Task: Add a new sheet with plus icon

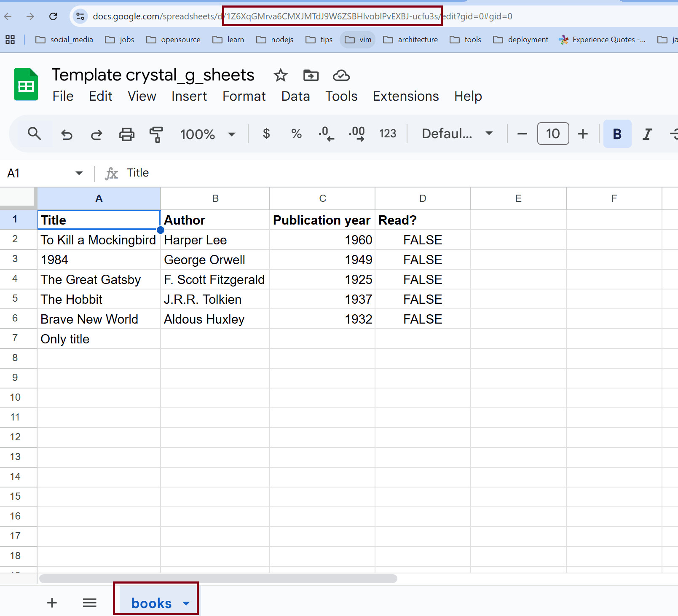Action: click(52, 603)
